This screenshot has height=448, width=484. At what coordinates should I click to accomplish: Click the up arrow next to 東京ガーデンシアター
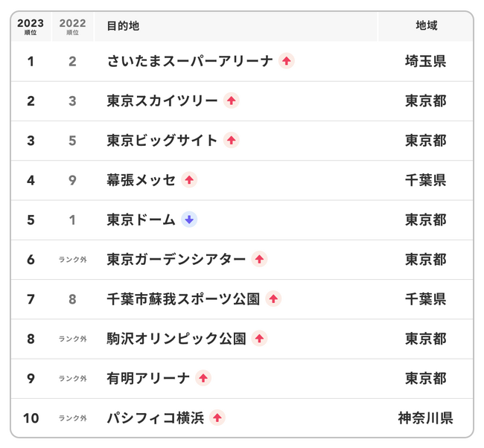point(259,259)
